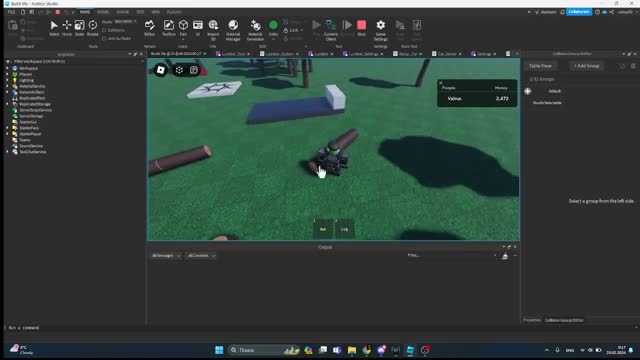640x360 pixels.
Task: Click the Add Group button
Action: coord(586,66)
